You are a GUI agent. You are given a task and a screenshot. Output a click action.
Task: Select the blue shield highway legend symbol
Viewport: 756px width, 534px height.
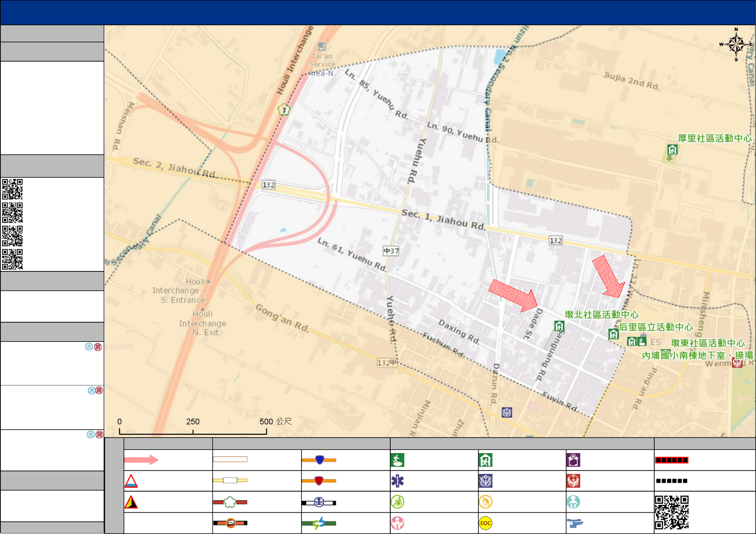[319, 460]
